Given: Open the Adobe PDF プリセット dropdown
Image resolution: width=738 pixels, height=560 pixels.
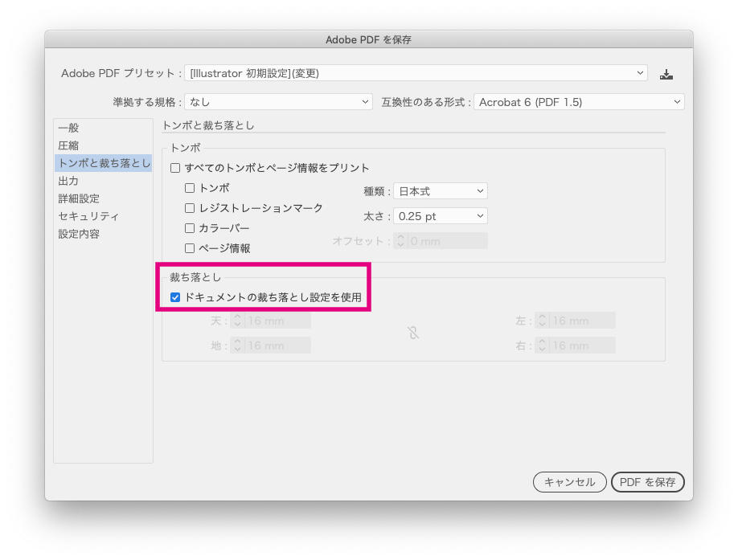Looking at the screenshot, I should [416, 73].
